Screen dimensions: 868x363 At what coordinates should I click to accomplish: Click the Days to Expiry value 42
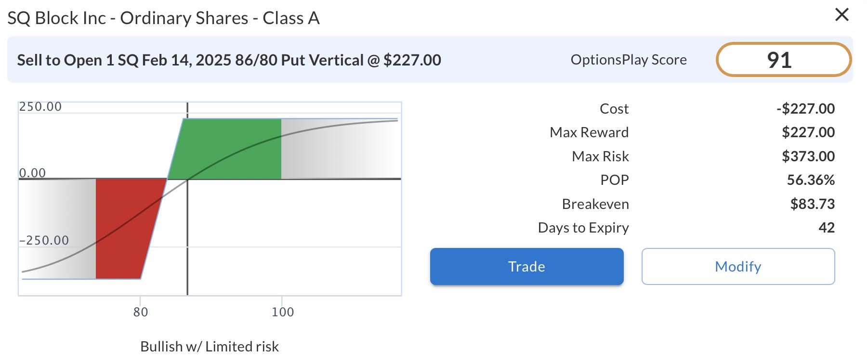826,228
